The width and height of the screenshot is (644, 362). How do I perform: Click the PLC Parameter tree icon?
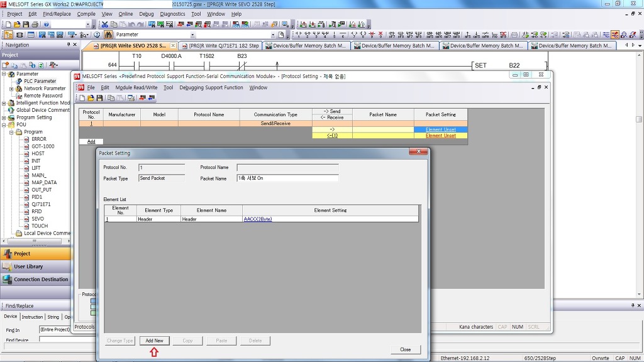pyautogui.click(x=19, y=81)
